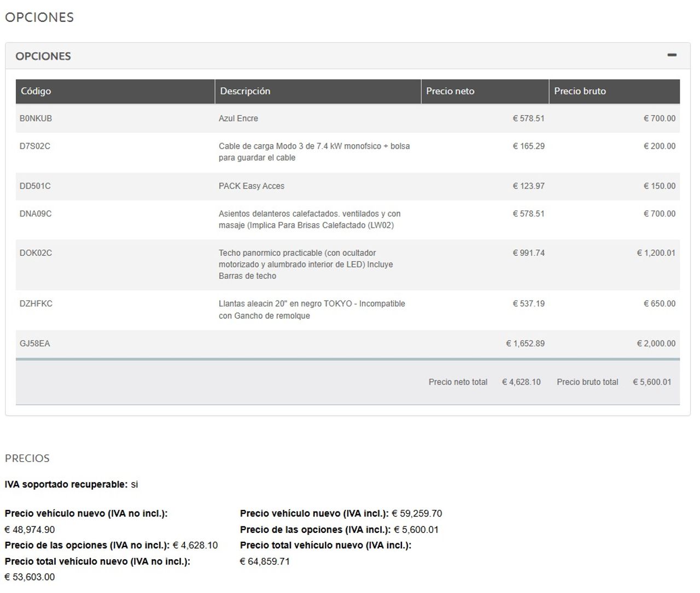This screenshot has height=593, width=700.
Task: Select the DOK02C code cell
Action: click(36, 254)
